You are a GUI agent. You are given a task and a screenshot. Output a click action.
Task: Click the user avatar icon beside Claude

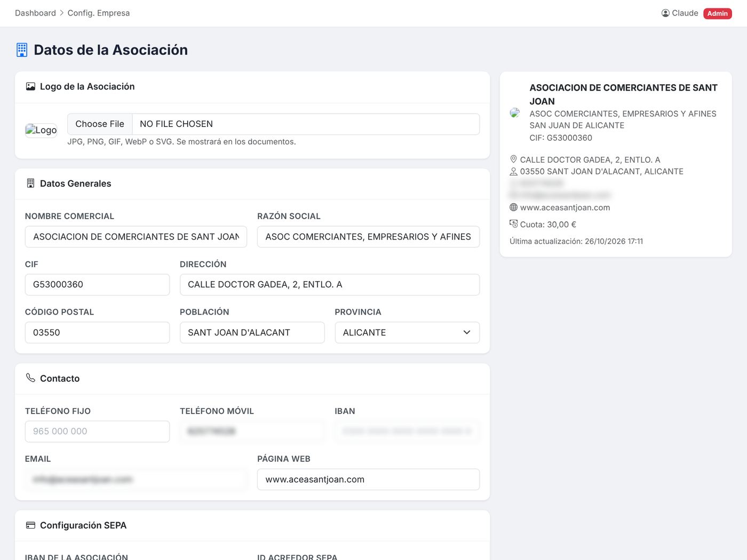pos(665,13)
